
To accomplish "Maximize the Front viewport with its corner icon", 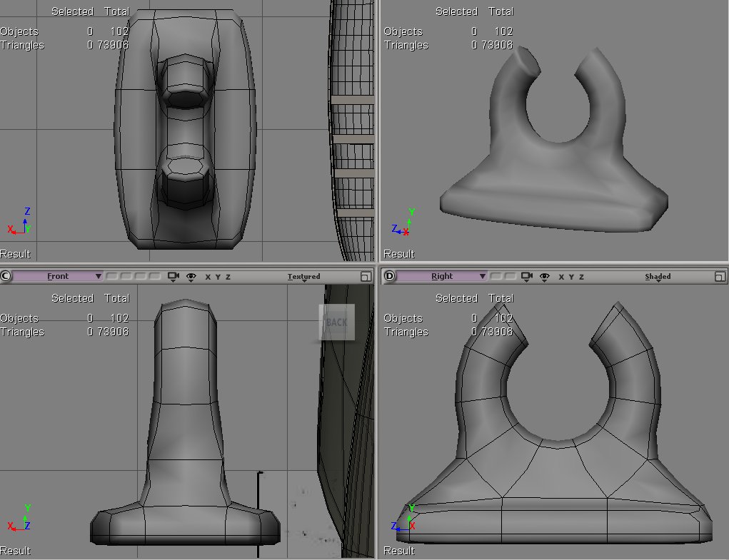I will tap(366, 276).
